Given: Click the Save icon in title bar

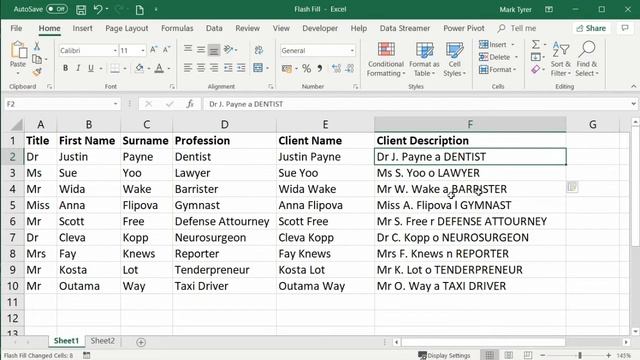Looking at the screenshot, I should pos(81,9).
